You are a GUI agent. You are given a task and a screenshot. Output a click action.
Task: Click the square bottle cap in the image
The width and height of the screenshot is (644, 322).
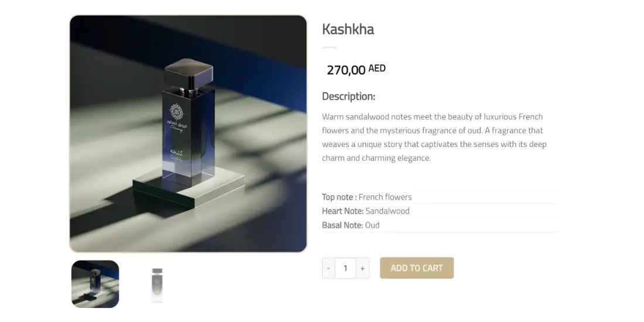[x=189, y=72]
